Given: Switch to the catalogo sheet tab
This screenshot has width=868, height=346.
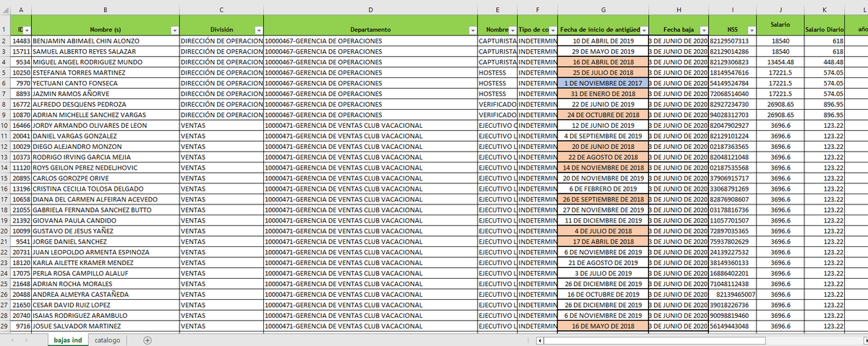Looking at the screenshot, I should pyautogui.click(x=108, y=340).
